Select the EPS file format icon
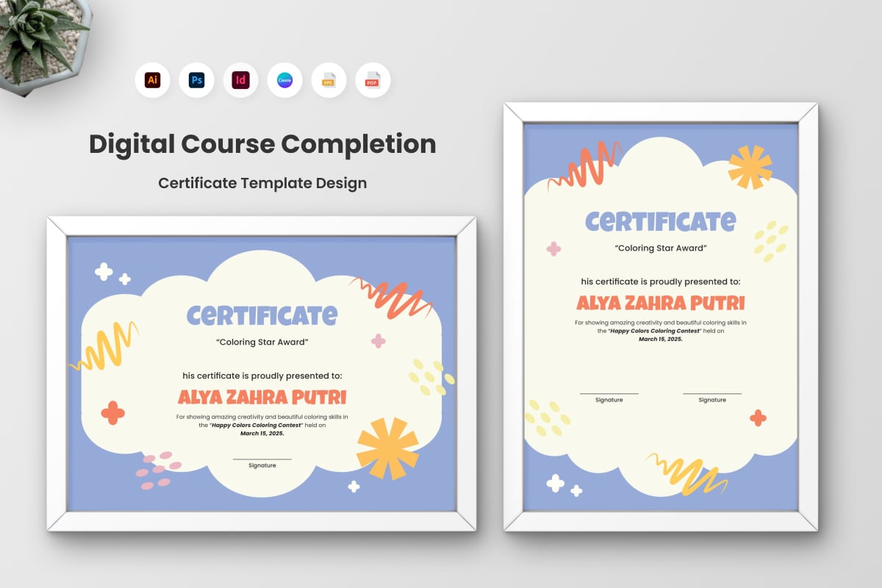882x588 pixels. pyautogui.click(x=329, y=80)
